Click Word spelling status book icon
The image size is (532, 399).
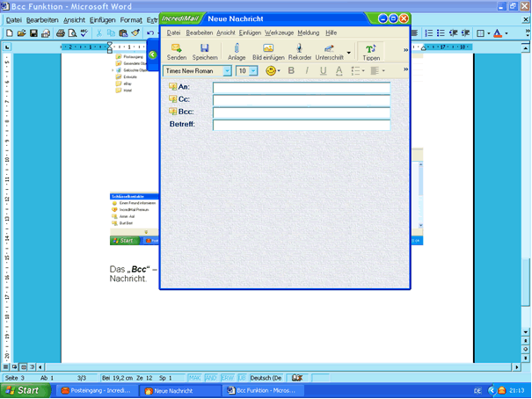[x=297, y=378]
